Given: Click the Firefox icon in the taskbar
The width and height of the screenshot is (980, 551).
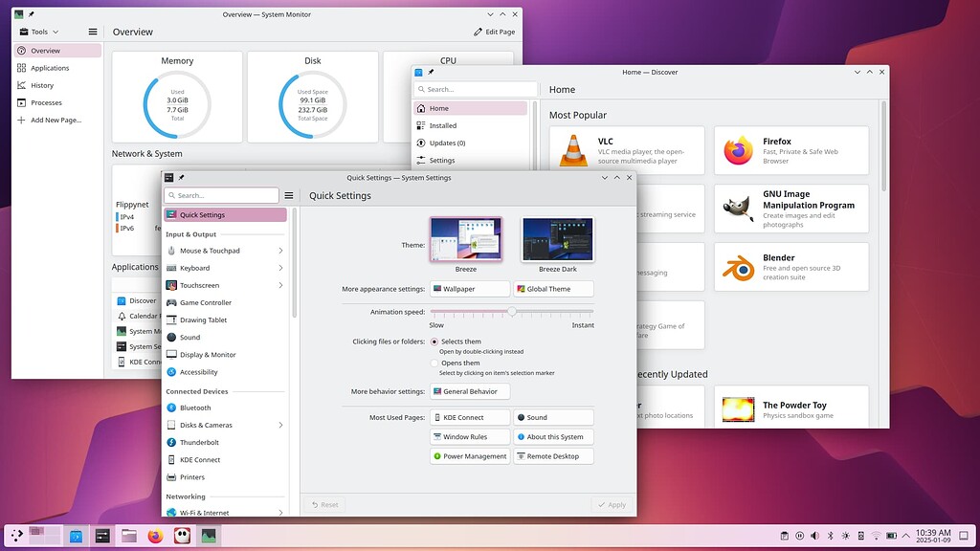Looking at the screenshot, I should tap(155, 537).
